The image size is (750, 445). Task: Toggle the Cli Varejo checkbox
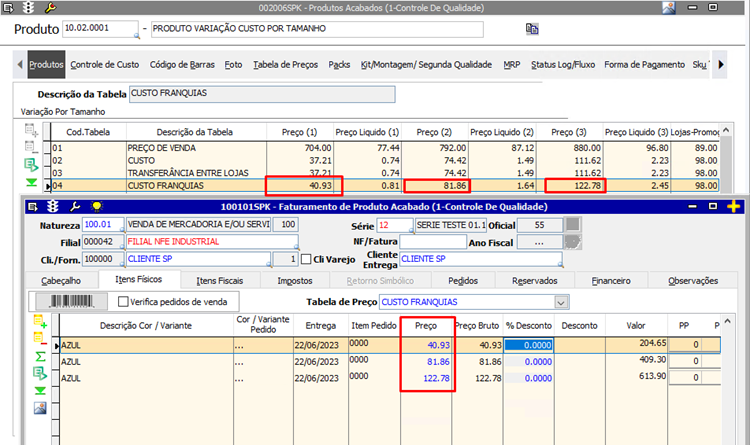[x=306, y=260]
